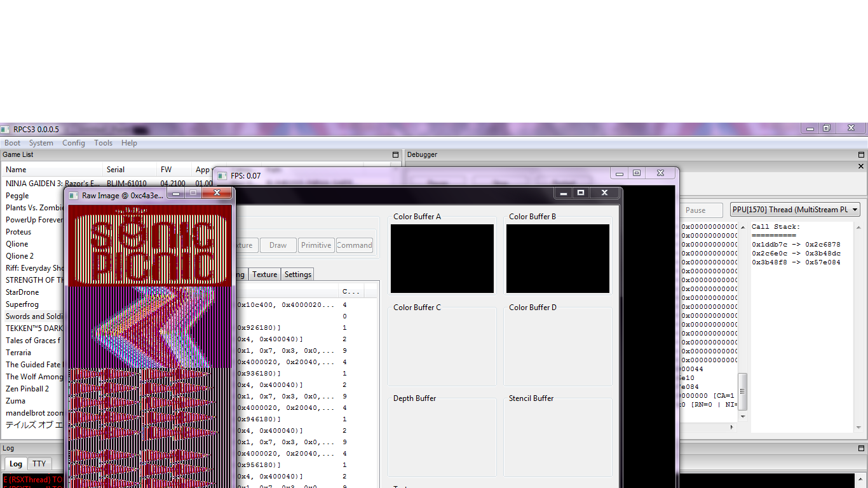Switch to the Settings tab
Screen dimensions: 868x488
coord(297,274)
